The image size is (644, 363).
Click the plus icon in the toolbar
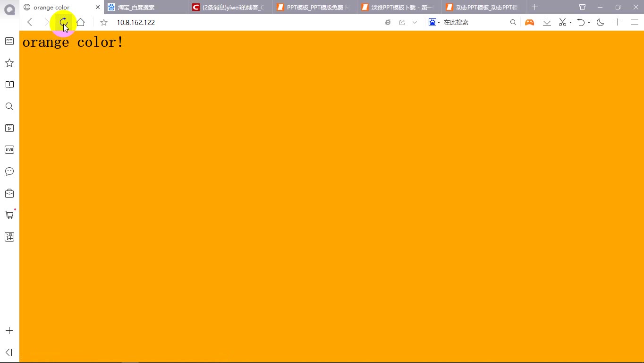pyautogui.click(x=618, y=22)
